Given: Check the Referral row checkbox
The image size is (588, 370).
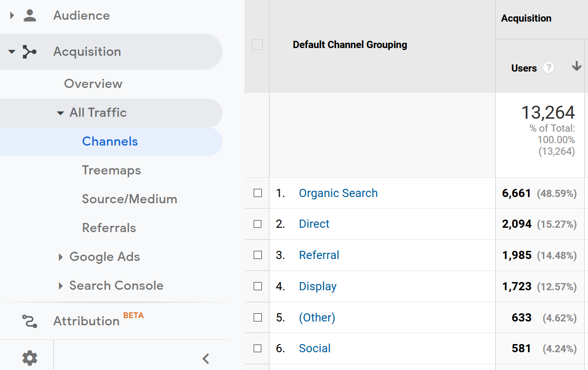Looking at the screenshot, I should coord(257,255).
